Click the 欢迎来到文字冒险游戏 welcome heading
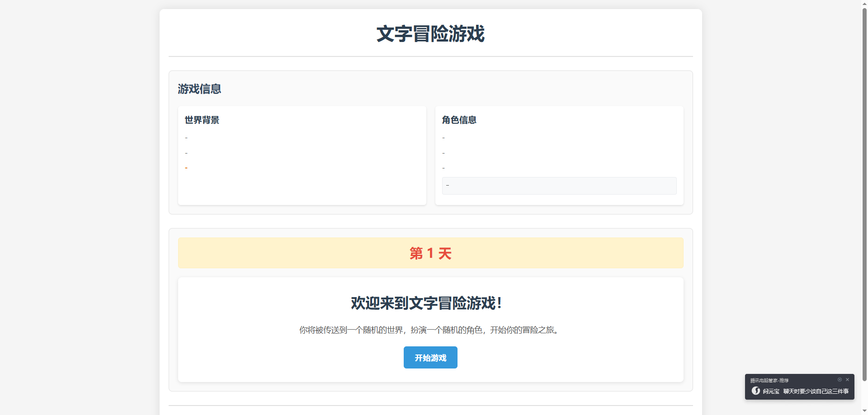This screenshot has height=415, width=868. tap(426, 303)
